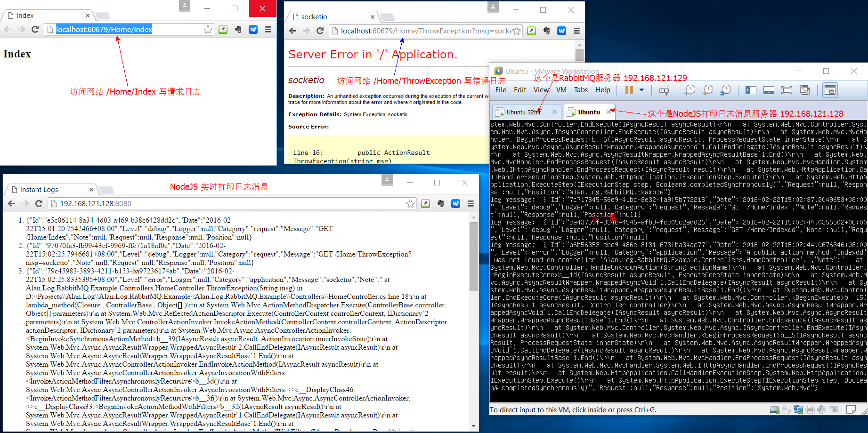This screenshot has height=433, width=868.
Task: Close the socketio browser tab
Action: point(373,17)
